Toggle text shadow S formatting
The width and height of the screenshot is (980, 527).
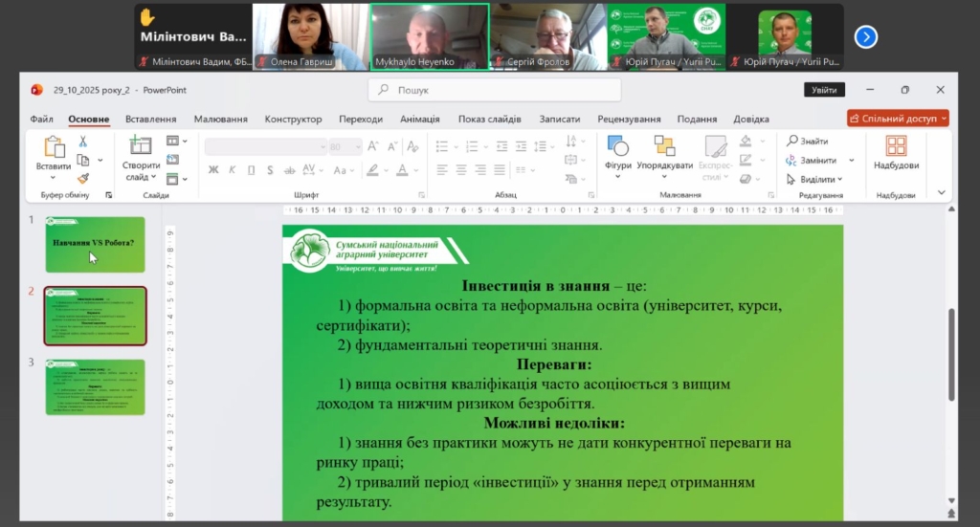[x=271, y=170]
